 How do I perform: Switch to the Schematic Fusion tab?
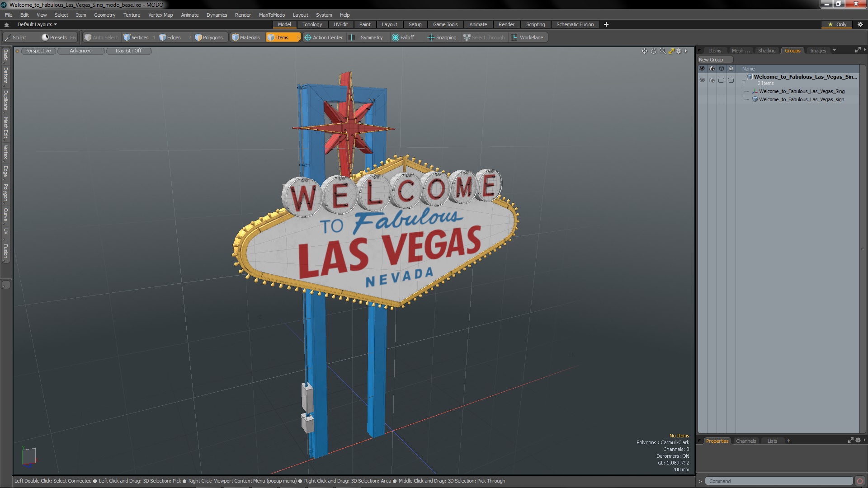click(575, 24)
